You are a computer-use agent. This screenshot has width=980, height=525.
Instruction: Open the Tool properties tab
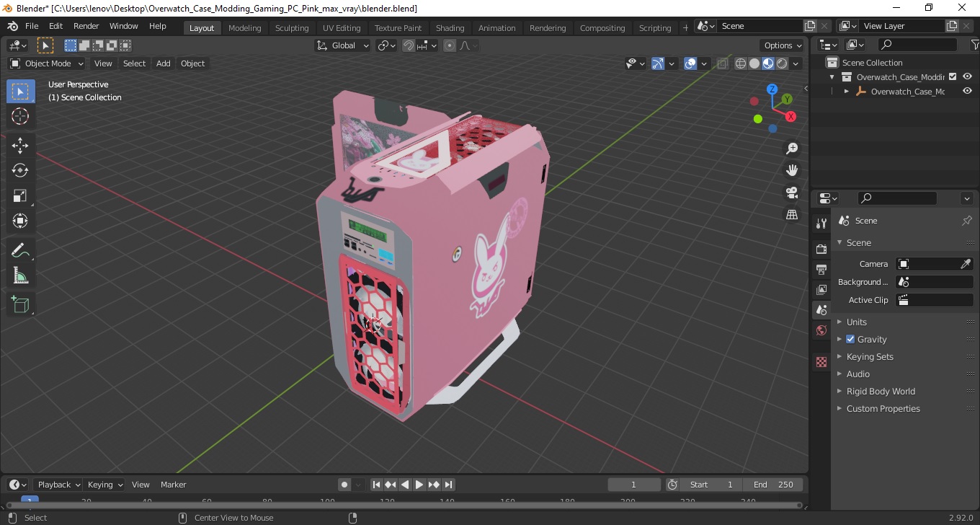pyautogui.click(x=821, y=224)
